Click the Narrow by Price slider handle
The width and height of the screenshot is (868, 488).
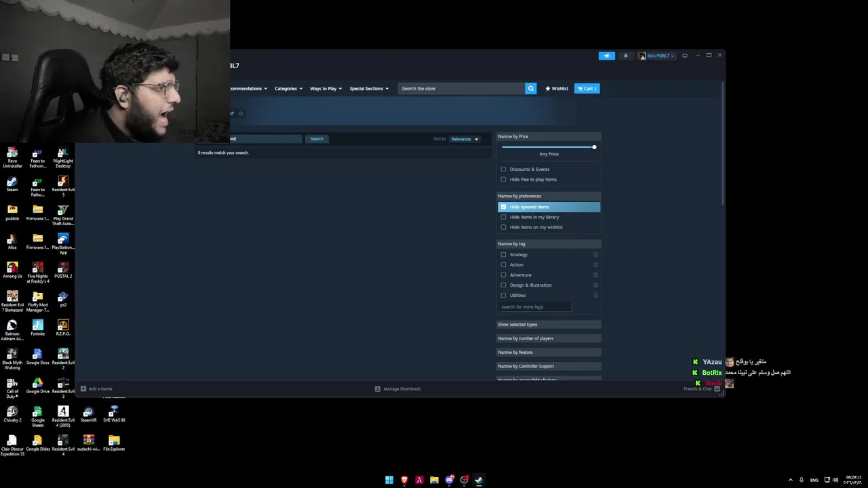tap(594, 147)
